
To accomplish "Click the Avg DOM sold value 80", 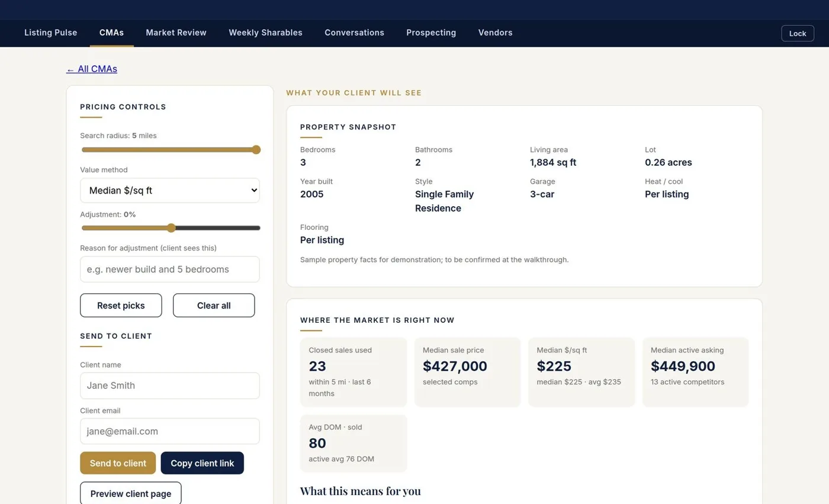I will click(317, 443).
